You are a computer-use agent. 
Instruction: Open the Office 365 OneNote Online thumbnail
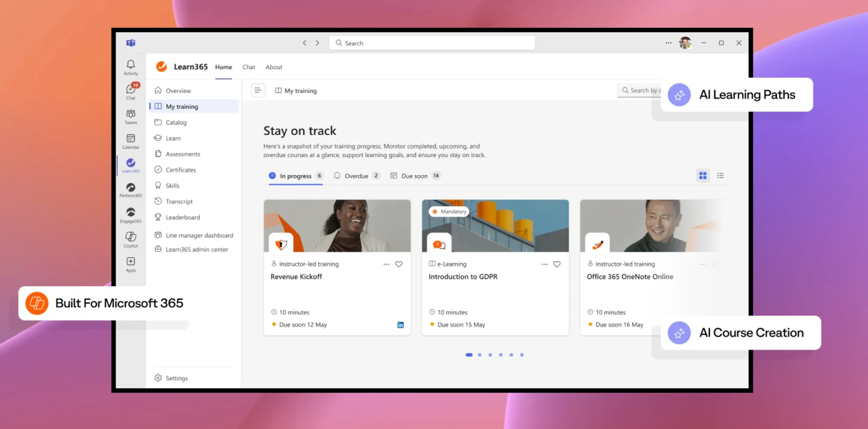click(651, 226)
